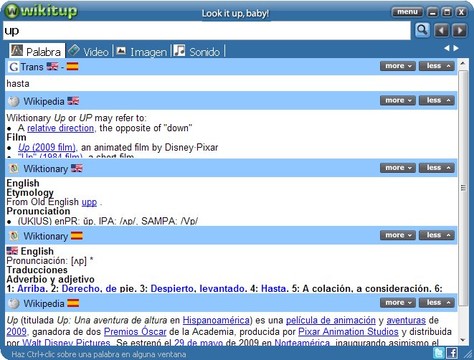Open the menu button in title bar
The width and height of the screenshot is (474, 360).
(407, 12)
